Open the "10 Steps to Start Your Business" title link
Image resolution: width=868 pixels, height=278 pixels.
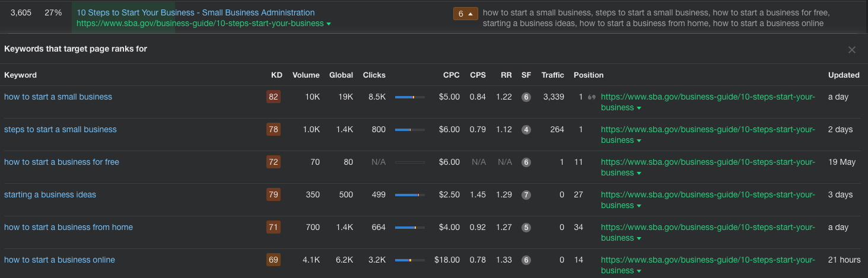coord(196,12)
